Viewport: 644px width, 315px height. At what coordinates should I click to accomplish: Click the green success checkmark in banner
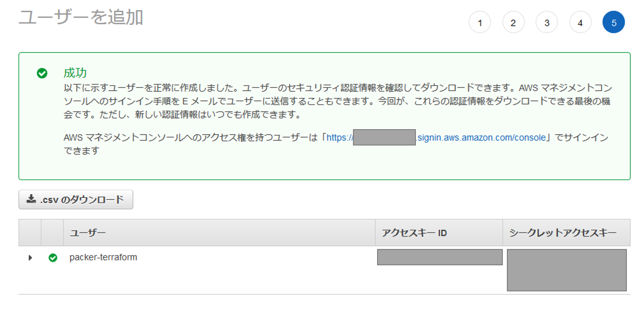[42, 73]
